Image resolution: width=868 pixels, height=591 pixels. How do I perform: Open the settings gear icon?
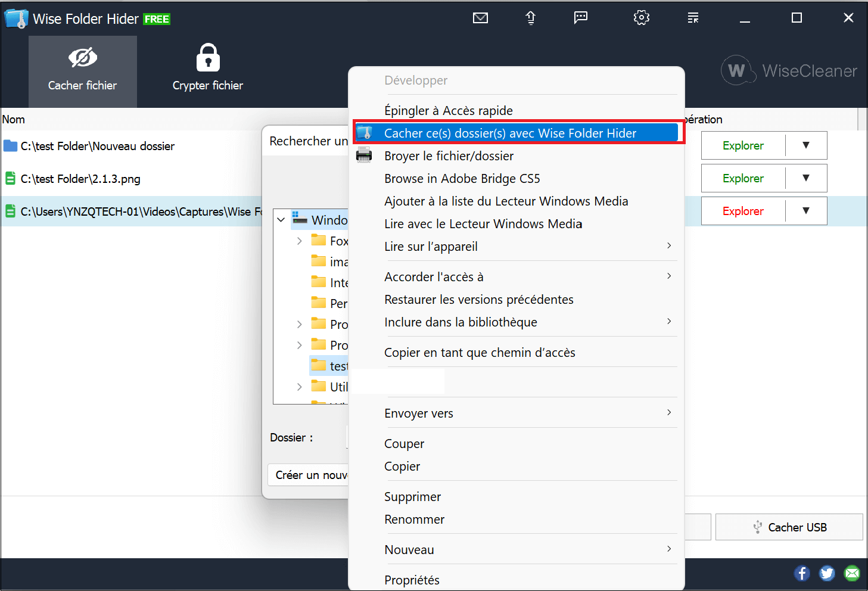click(x=641, y=18)
